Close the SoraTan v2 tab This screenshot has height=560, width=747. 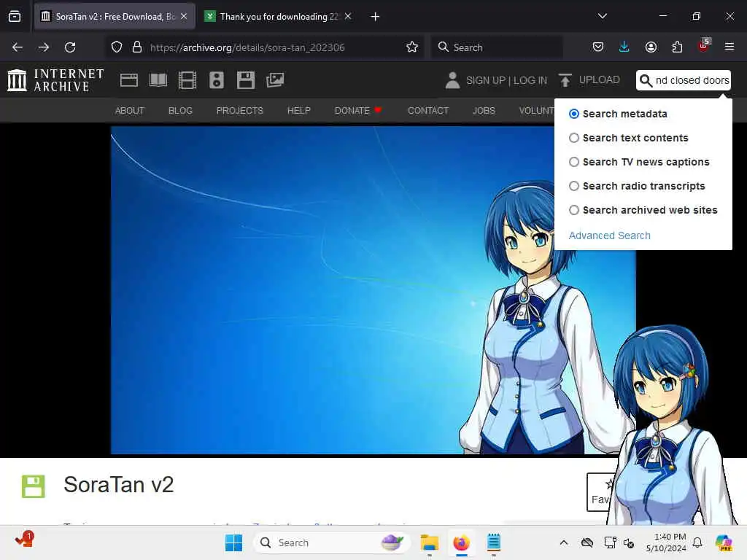pyautogui.click(x=184, y=17)
